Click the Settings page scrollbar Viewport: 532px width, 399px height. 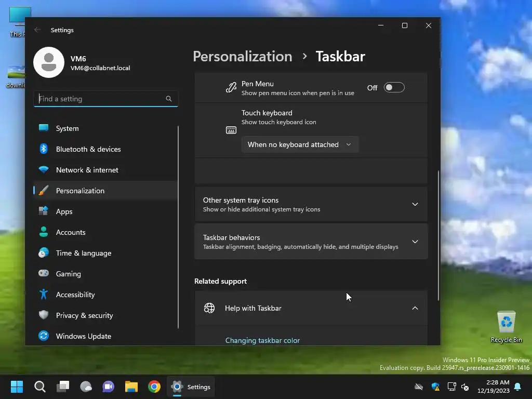pos(438,235)
